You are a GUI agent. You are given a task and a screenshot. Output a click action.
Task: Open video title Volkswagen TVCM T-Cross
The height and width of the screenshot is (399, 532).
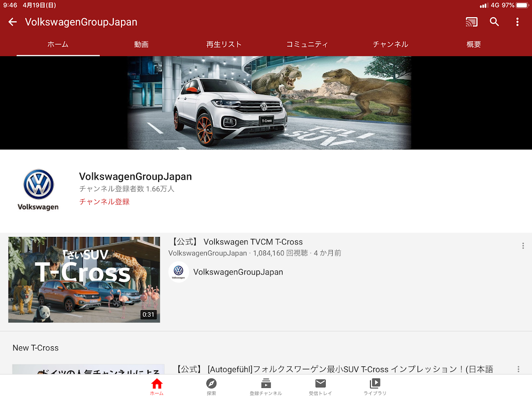tap(236, 242)
